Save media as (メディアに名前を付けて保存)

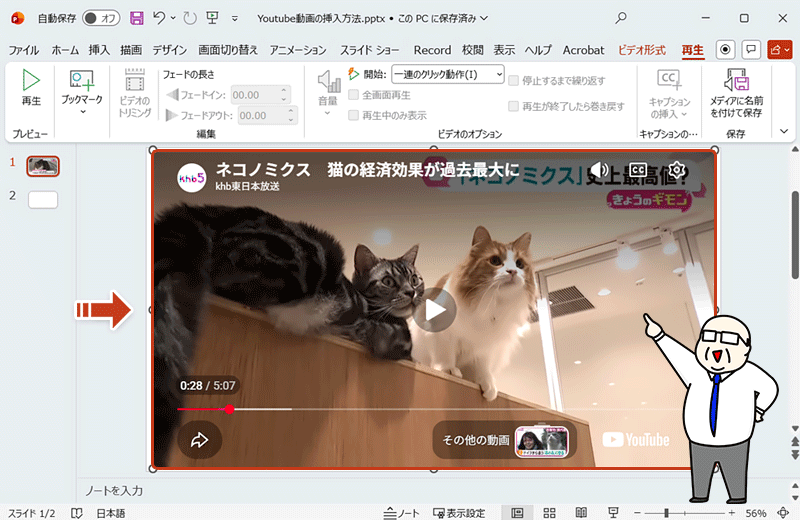click(736, 93)
